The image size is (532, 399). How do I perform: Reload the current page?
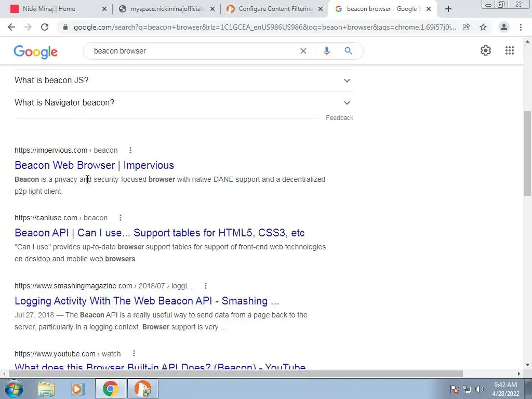[45, 27]
